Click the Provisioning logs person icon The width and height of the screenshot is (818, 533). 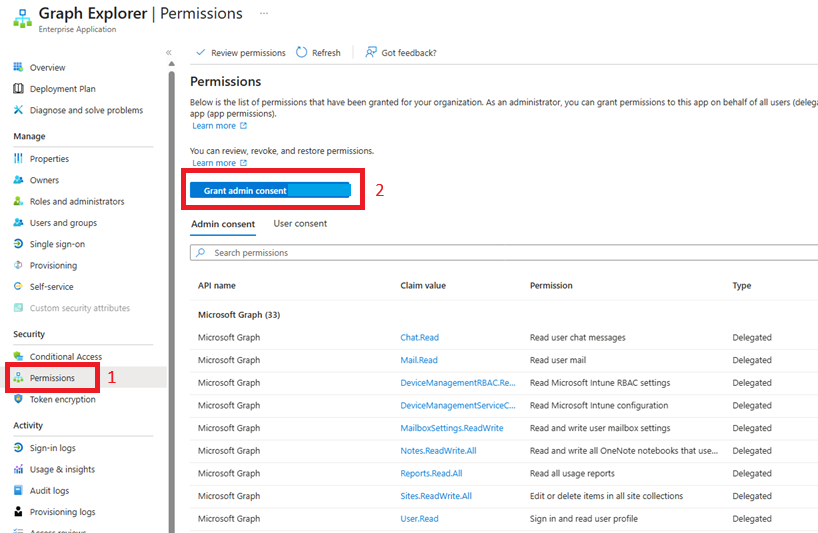click(x=18, y=512)
